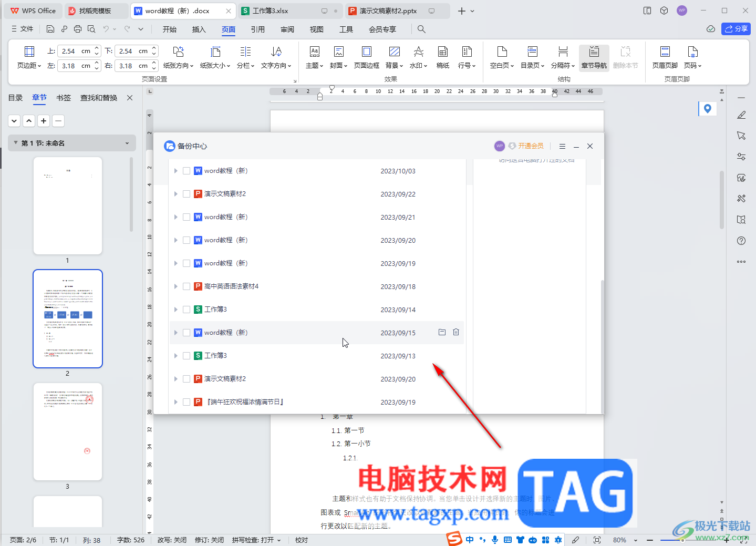Switch to the 开始 ribbon tab
Screen dimensions: 756x546
(169, 29)
